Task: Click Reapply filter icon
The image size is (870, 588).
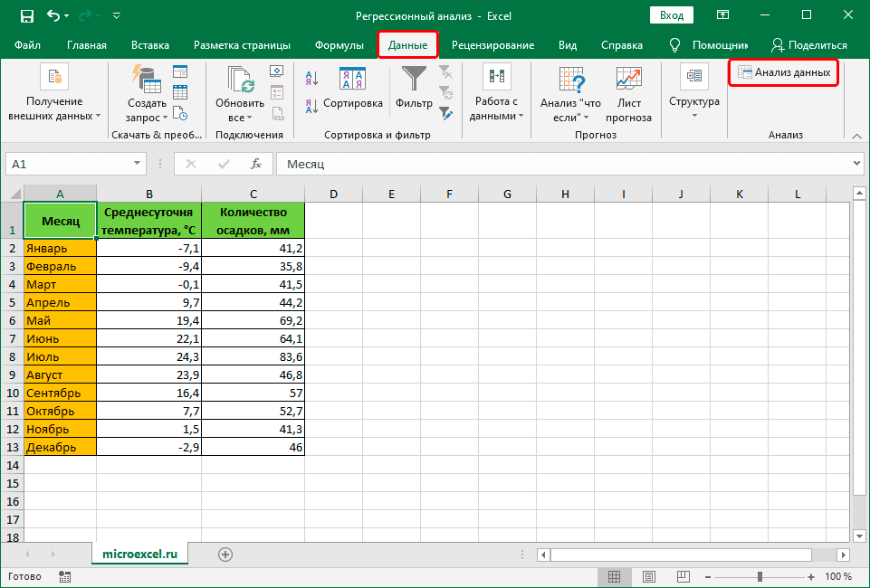Action: click(x=445, y=92)
